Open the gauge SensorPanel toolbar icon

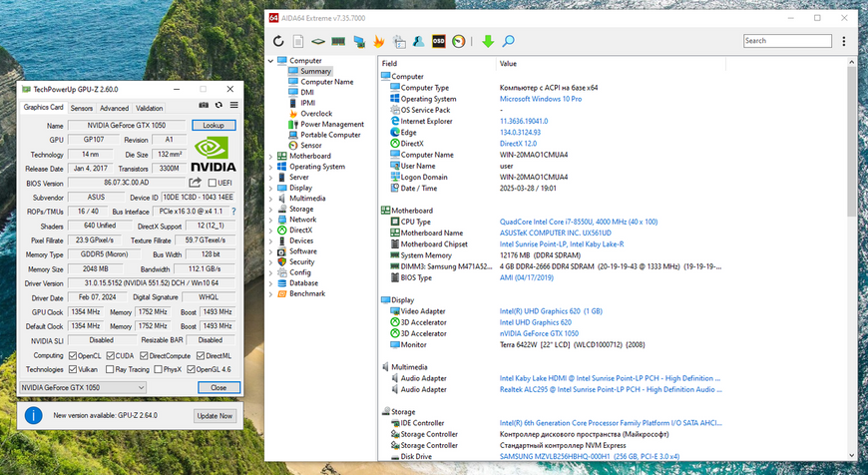(x=458, y=41)
